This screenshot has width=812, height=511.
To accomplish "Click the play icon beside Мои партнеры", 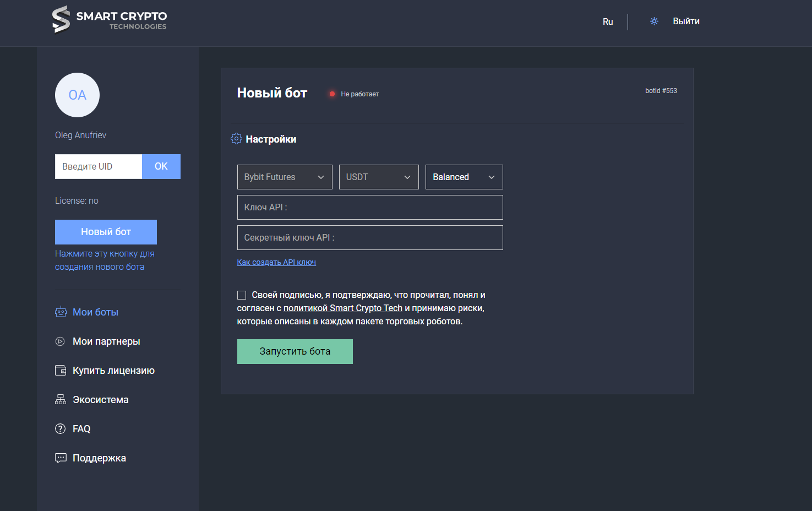I will pos(60,341).
